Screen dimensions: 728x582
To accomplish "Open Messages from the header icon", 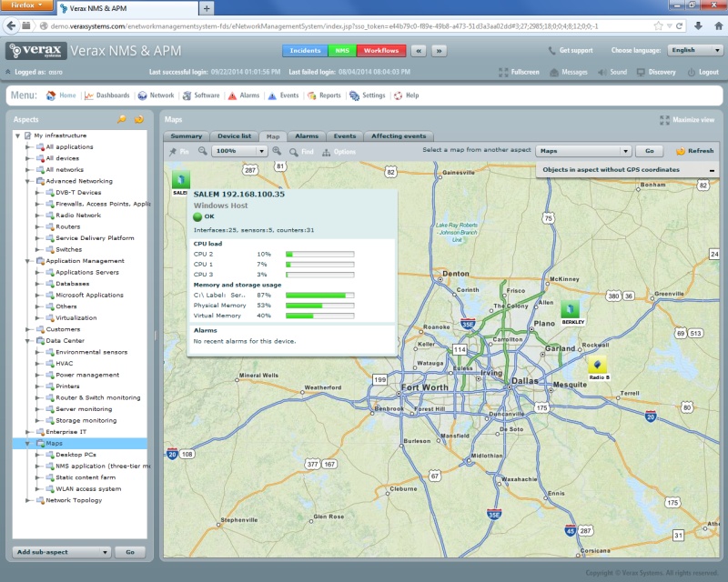I will [554, 73].
